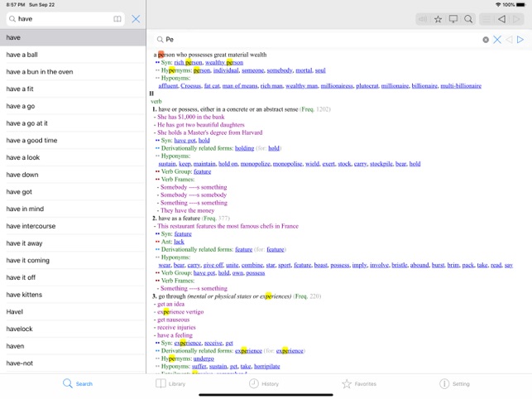Open the 'plutocrat' link
Viewport: 532px width, 399px height.
367,86
